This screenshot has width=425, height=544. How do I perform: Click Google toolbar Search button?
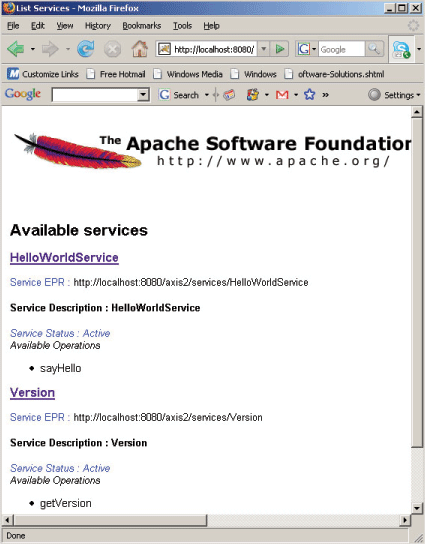pos(178,95)
